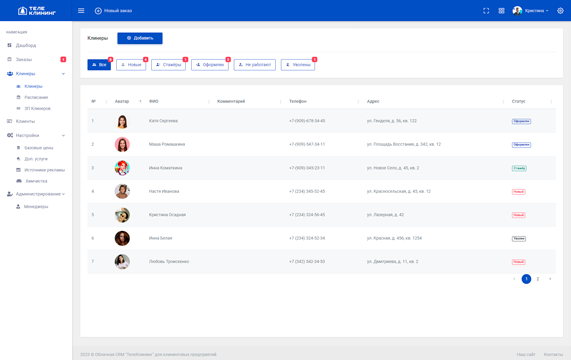Open Расписание in the sidebar

pyautogui.click(x=36, y=97)
